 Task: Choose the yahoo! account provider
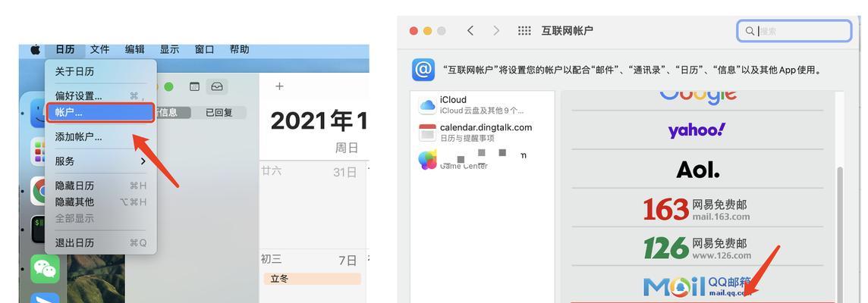coord(697,130)
